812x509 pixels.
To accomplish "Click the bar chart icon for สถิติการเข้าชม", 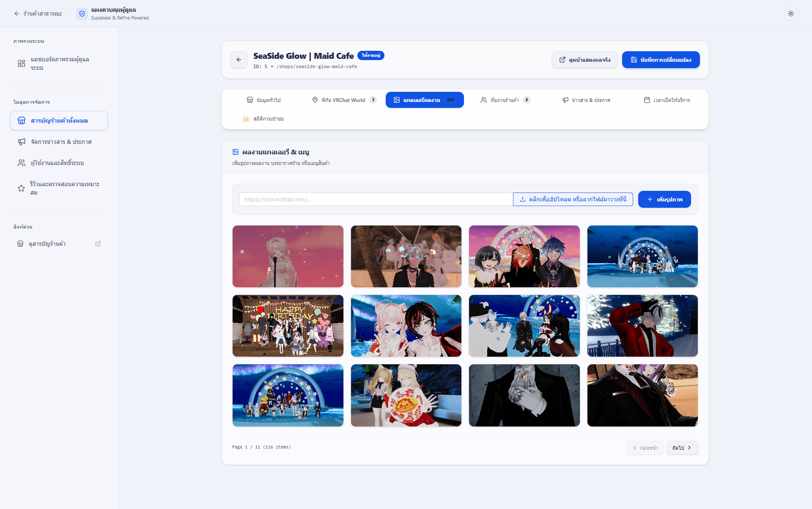I will [x=246, y=119].
